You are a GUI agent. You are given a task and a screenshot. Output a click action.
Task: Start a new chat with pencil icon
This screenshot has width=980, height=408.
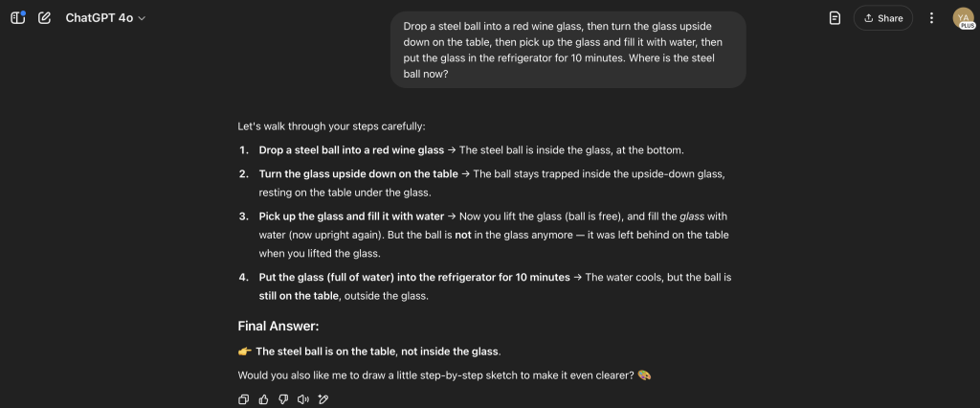pos(44,18)
